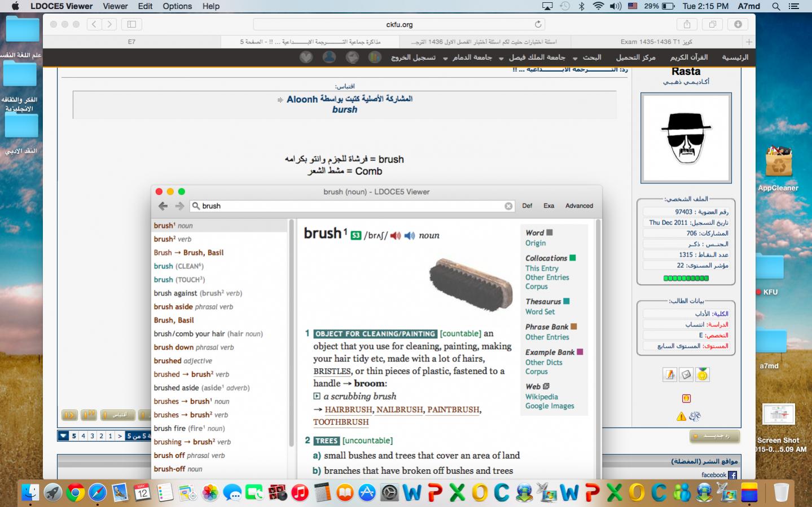Go back in LDOCE5 Viewer history
The width and height of the screenshot is (812, 507).
point(163,206)
